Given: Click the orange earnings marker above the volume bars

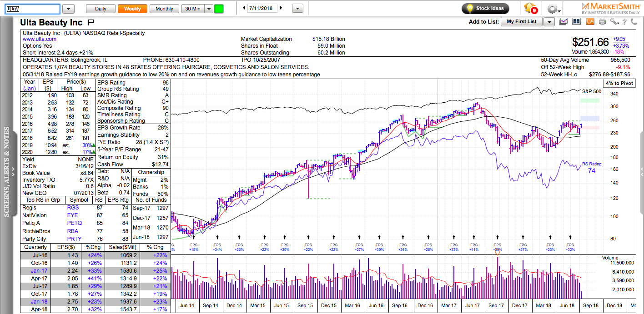Looking at the screenshot, I should (x=497, y=252).
